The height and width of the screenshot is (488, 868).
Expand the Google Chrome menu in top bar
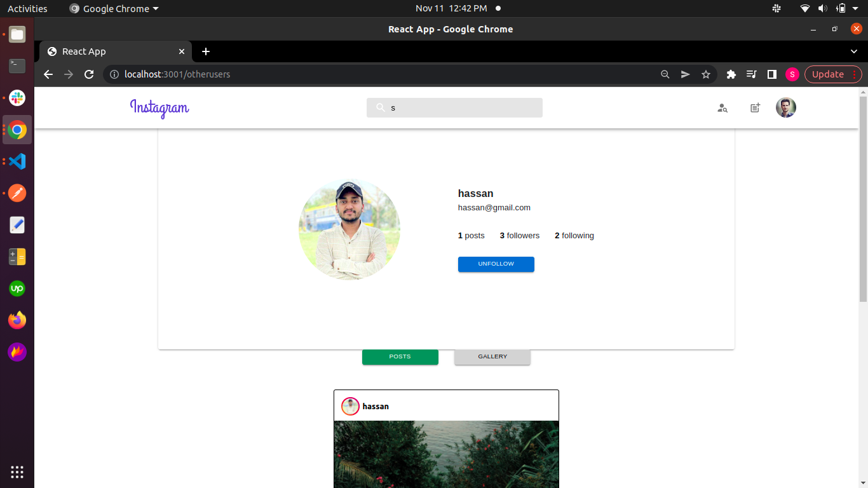(x=113, y=8)
